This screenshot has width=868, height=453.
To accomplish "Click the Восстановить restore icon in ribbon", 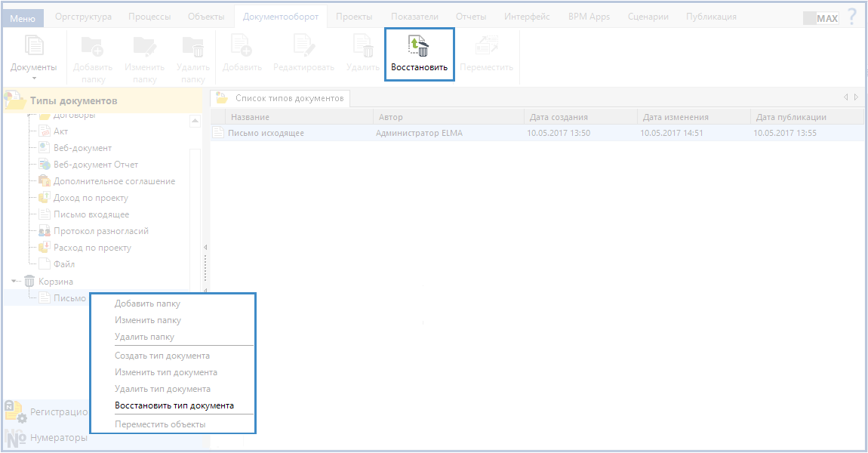I will click(x=419, y=48).
